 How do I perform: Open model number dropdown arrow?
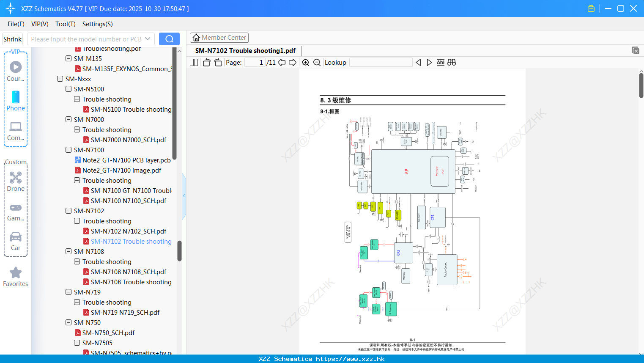tap(148, 39)
